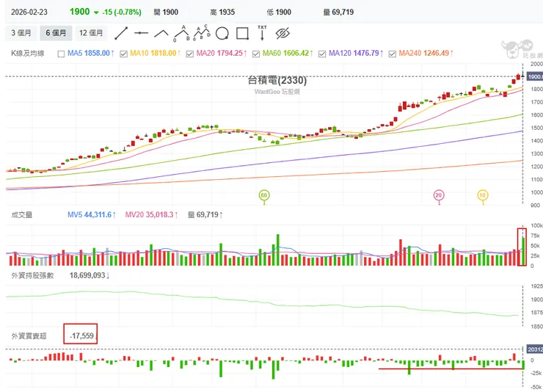Click the 台積電(2330) chart title
Viewport: 543px width, 392px height.
pos(277,80)
